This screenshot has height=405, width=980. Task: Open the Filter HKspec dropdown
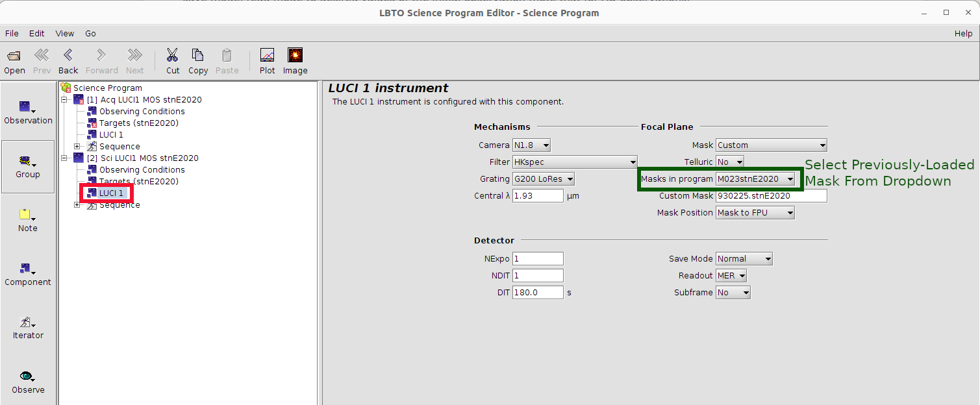(574, 162)
